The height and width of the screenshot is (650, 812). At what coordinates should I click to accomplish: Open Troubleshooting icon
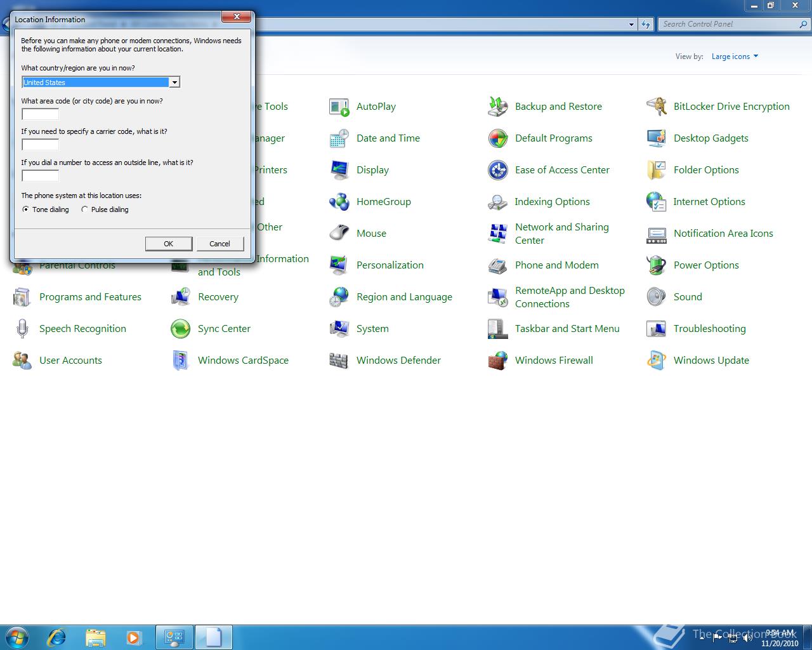coord(657,329)
